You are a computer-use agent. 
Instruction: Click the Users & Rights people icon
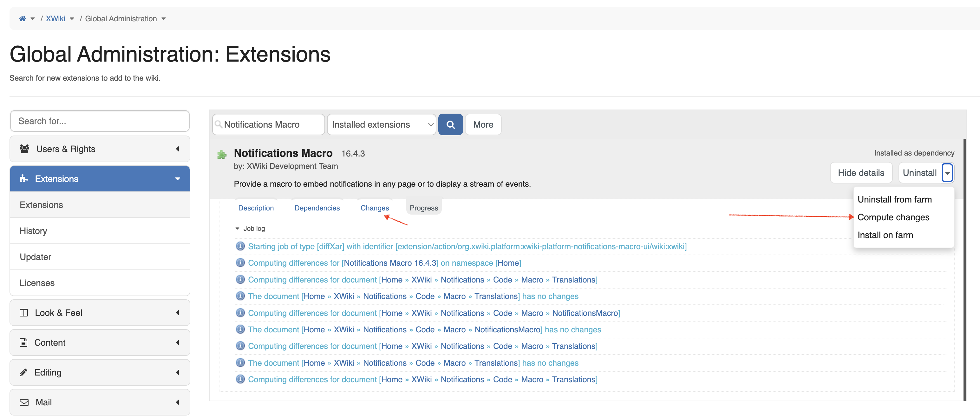point(24,149)
